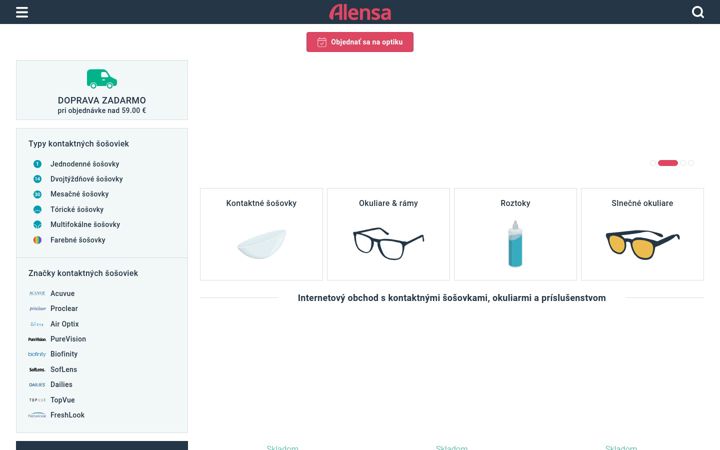Click the Objednať sa na optiku button
This screenshot has width=720, height=450.
[360, 42]
